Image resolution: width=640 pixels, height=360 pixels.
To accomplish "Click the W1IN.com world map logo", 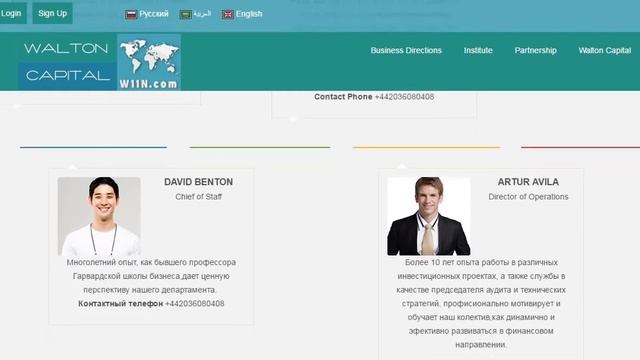I will click(149, 62).
